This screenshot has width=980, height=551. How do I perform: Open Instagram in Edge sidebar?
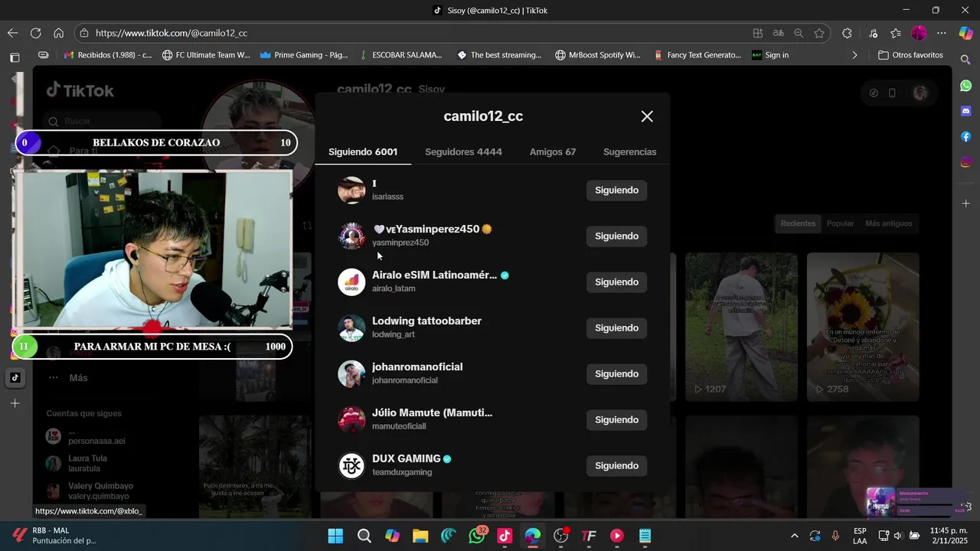(x=966, y=162)
